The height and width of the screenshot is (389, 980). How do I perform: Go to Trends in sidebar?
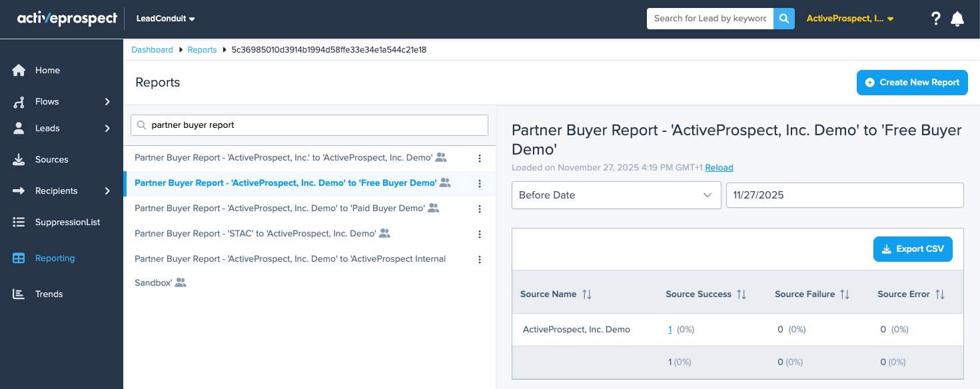tap(49, 294)
